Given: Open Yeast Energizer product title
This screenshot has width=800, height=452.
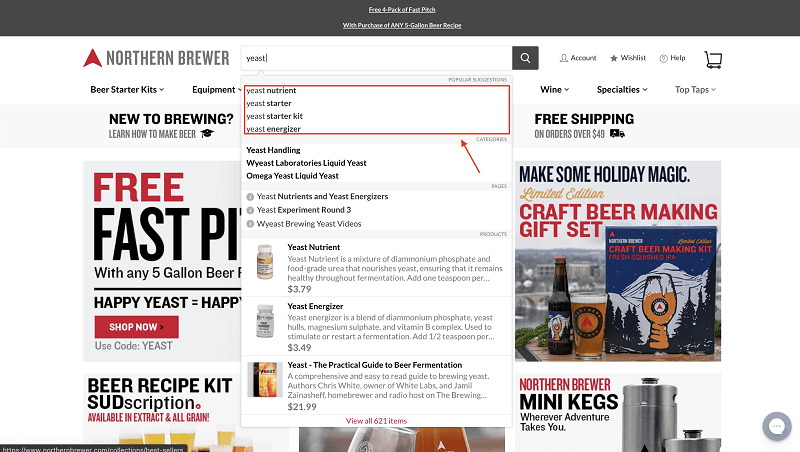Looking at the screenshot, I should (315, 306).
